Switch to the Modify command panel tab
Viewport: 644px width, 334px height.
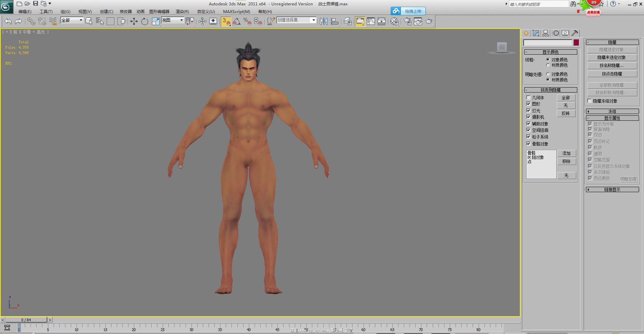536,33
